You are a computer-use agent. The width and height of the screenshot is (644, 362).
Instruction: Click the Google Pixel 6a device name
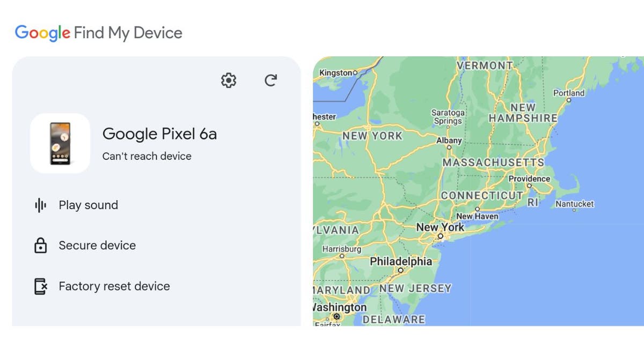tap(159, 134)
